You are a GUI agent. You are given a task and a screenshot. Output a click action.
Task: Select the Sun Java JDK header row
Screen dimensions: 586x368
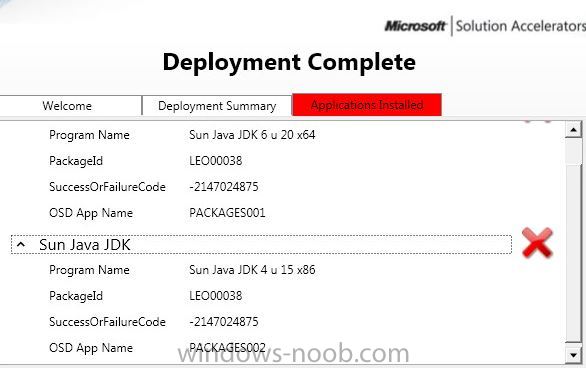click(261, 245)
